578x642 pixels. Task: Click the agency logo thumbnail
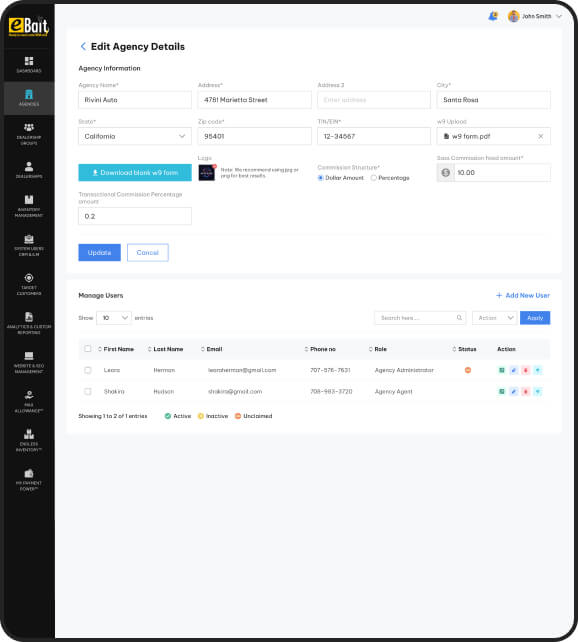coord(206,173)
